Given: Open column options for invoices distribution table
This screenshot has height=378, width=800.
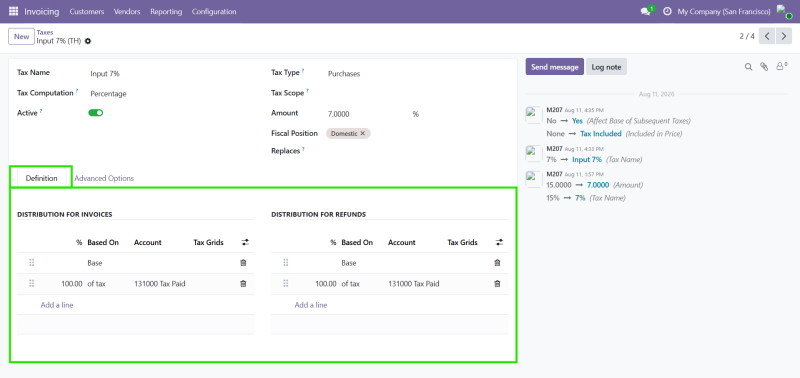Looking at the screenshot, I should (x=245, y=242).
